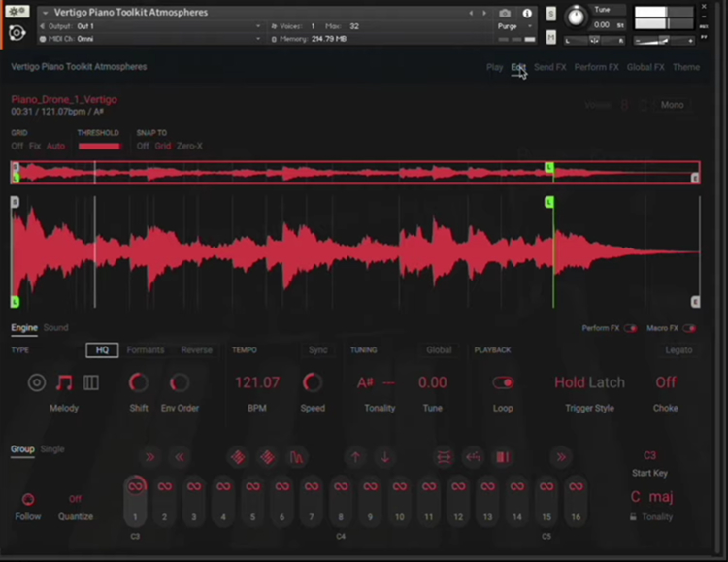Take a snapshot with the camera icon
Viewport: 728px width, 562px height.
(x=505, y=13)
